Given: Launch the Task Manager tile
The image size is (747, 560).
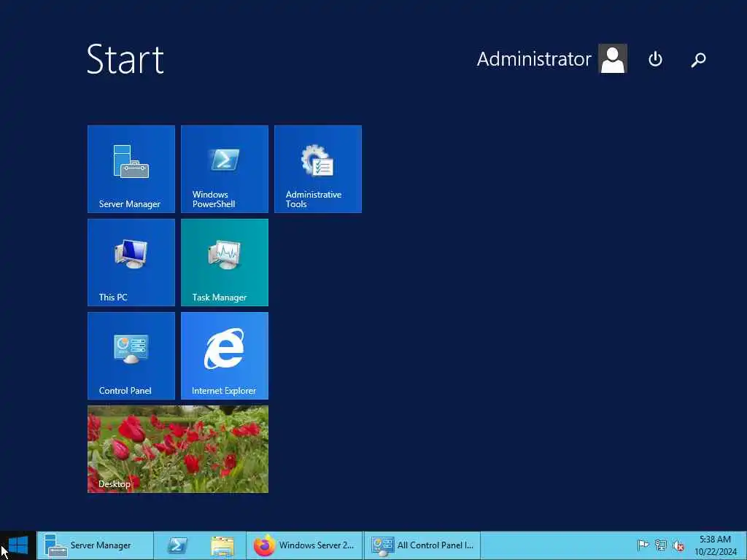Looking at the screenshot, I should pyautogui.click(x=225, y=262).
